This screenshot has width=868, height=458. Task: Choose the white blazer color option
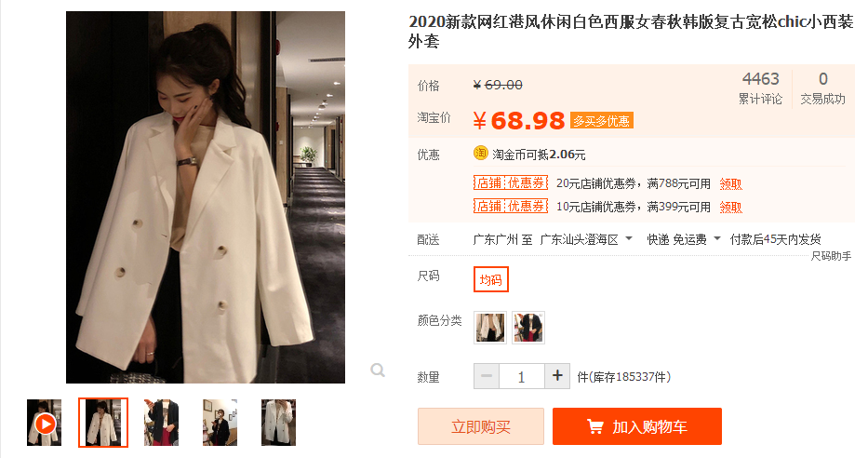point(490,328)
